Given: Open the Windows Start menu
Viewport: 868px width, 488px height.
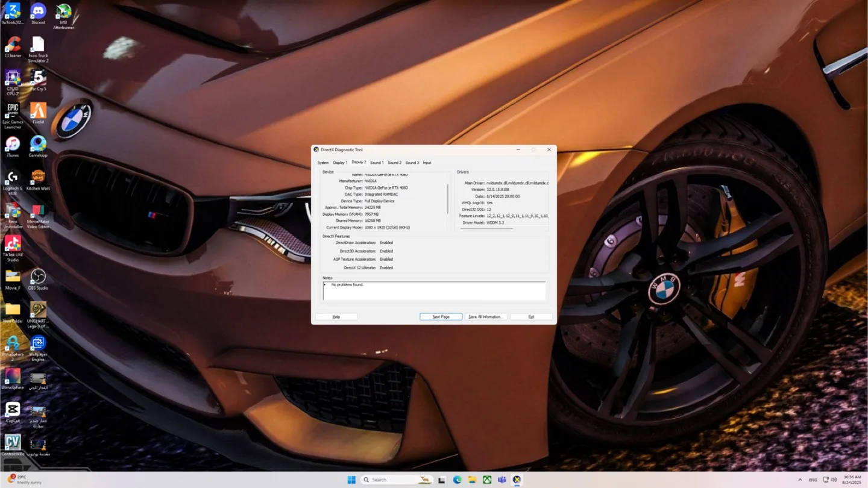Looking at the screenshot, I should click(351, 480).
